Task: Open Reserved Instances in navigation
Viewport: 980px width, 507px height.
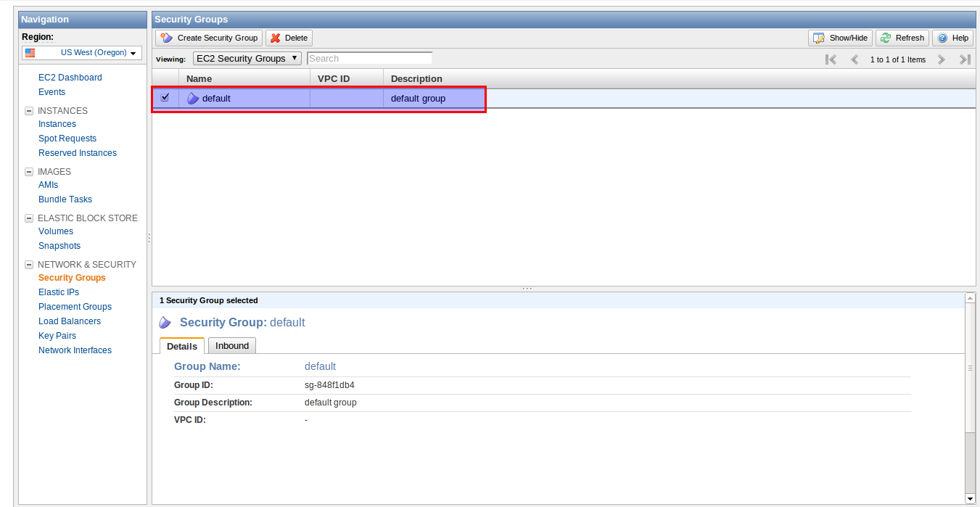Action: point(78,153)
